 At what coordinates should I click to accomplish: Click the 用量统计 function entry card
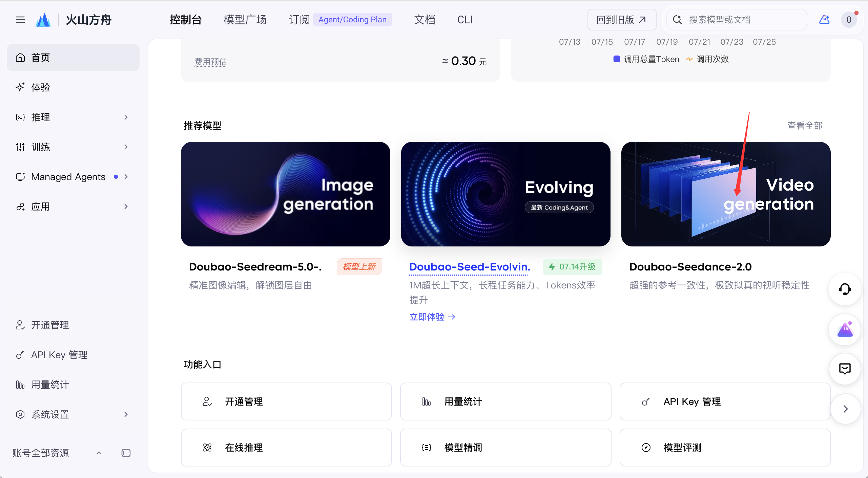point(505,401)
